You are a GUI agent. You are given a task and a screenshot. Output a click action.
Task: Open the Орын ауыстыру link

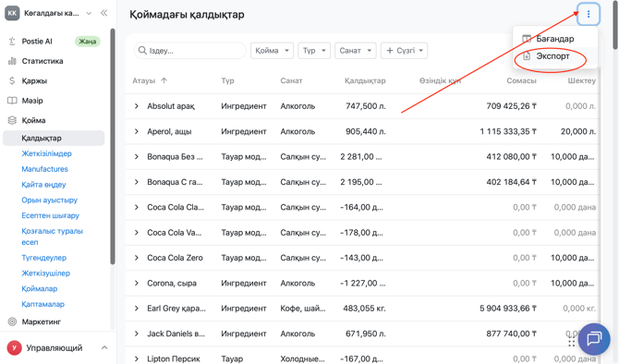tap(49, 200)
